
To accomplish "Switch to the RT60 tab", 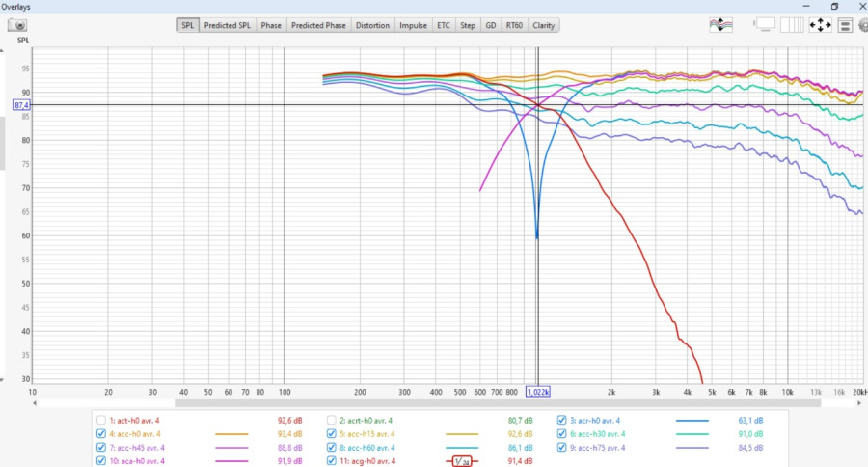I will [514, 26].
